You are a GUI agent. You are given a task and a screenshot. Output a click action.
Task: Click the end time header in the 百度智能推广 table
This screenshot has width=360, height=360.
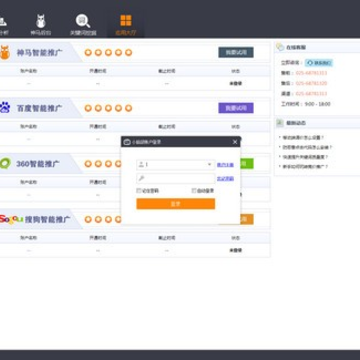click(x=167, y=127)
